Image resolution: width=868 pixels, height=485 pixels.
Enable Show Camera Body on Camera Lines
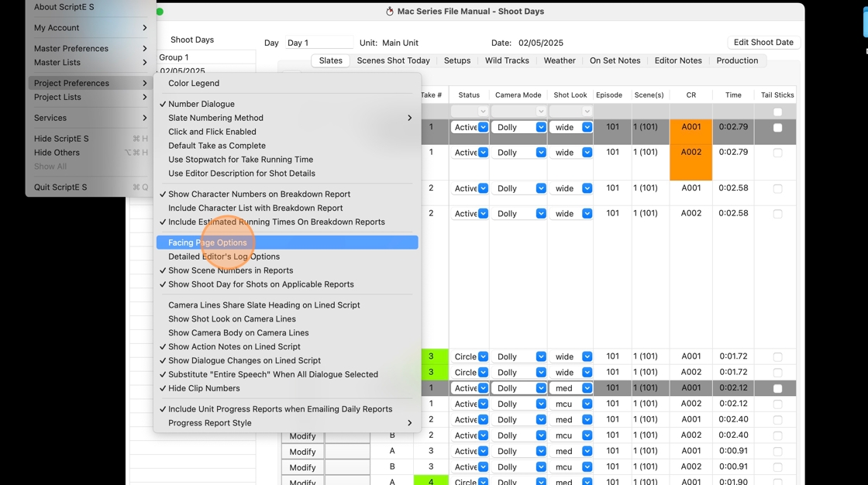pos(287,332)
